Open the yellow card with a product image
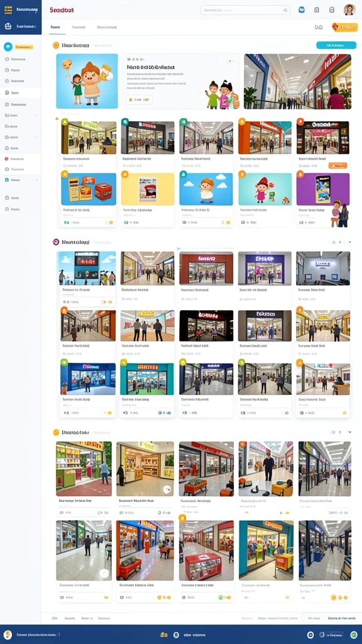 click(147, 189)
